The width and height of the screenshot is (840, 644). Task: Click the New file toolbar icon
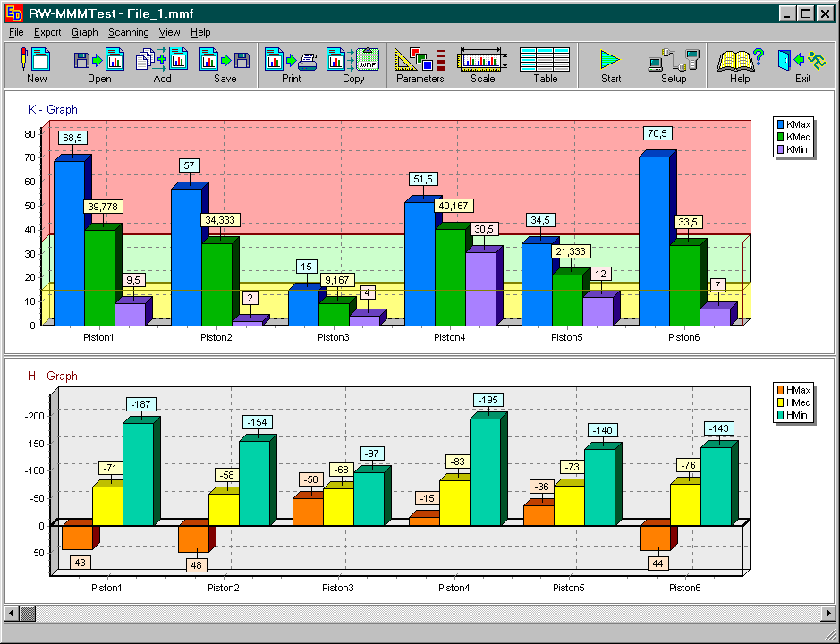(37, 61)
